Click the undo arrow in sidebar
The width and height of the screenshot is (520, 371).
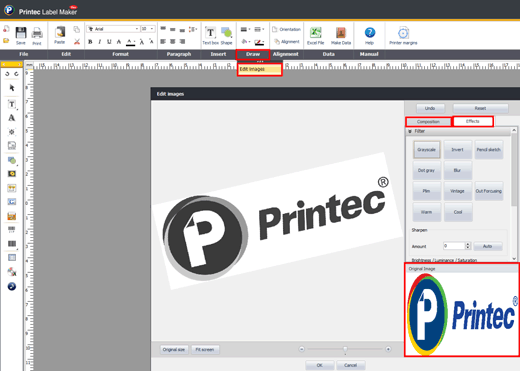click(7, 74)
